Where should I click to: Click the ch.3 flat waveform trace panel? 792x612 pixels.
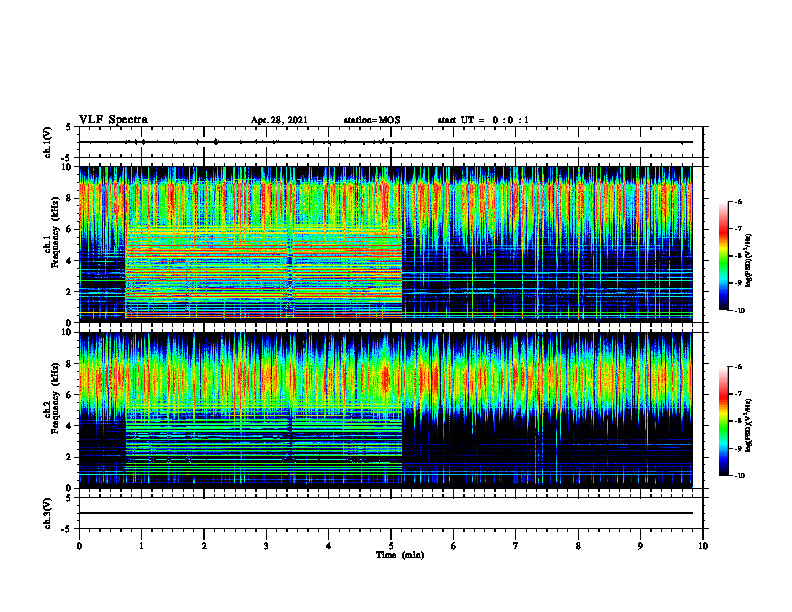[390, 513]
